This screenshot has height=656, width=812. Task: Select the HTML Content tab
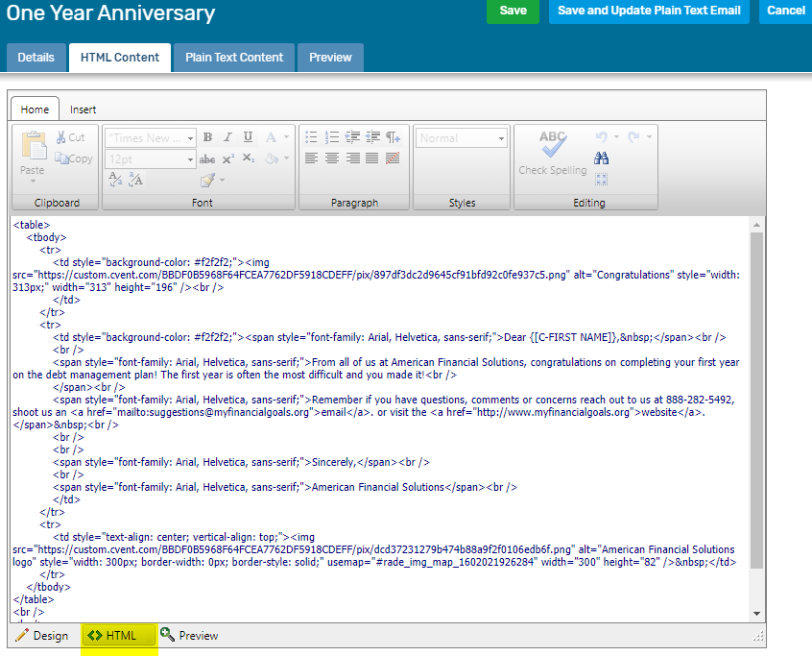(x=120, y=58)
